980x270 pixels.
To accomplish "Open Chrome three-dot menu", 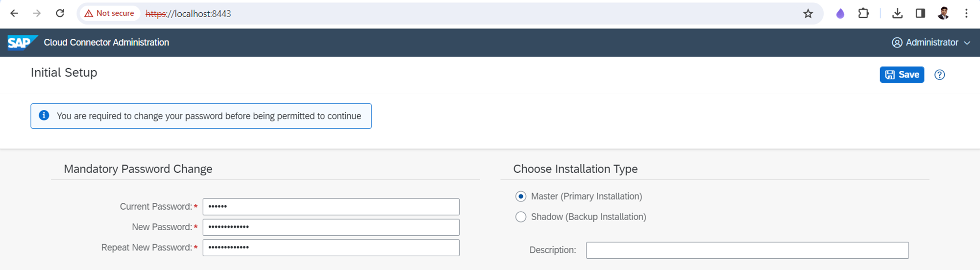I will coord(966,14).
